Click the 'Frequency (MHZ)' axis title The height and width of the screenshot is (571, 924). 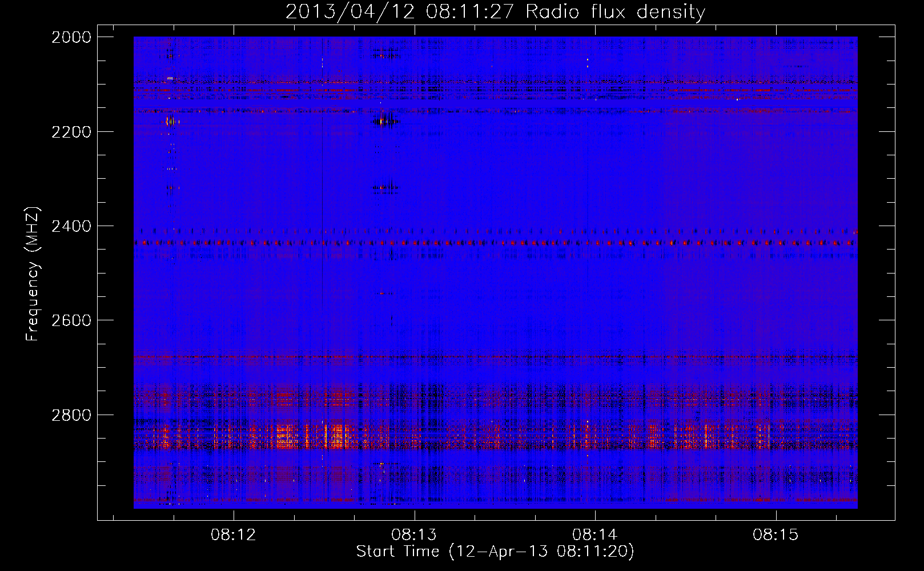click(33, 274)
